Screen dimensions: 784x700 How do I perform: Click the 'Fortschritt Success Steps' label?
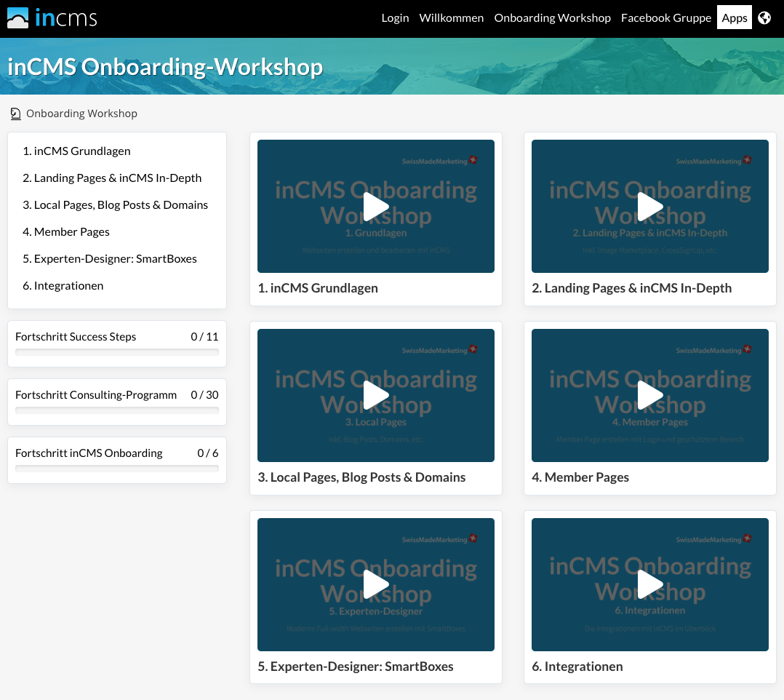76,337
